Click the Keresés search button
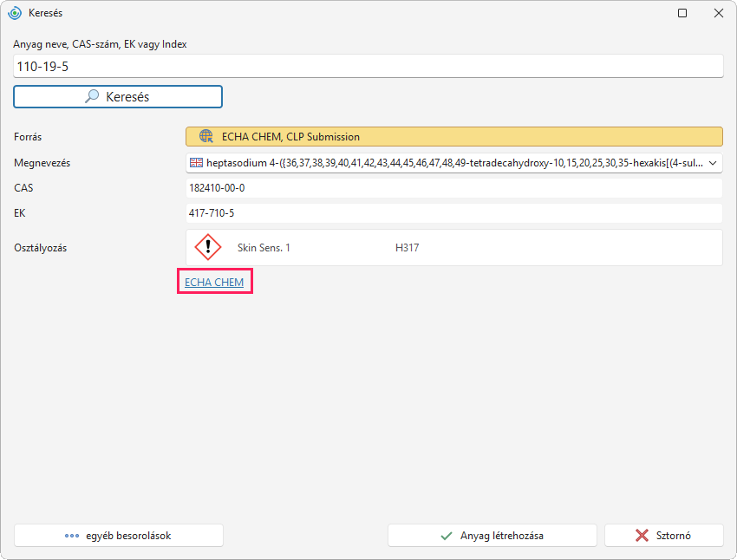Image resolution: width=737 pixels, height=560 pixels. (118, 97)
